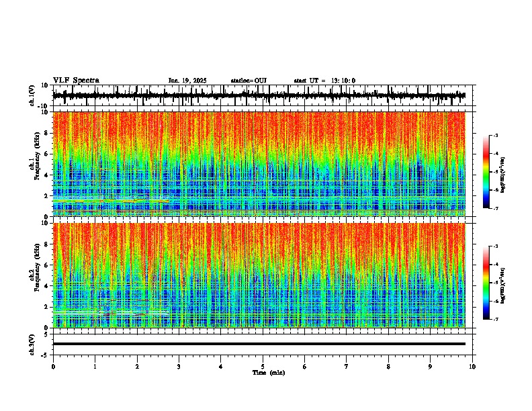Click the time axis tick label "4"
532x411 pixels.
point(221,367)
